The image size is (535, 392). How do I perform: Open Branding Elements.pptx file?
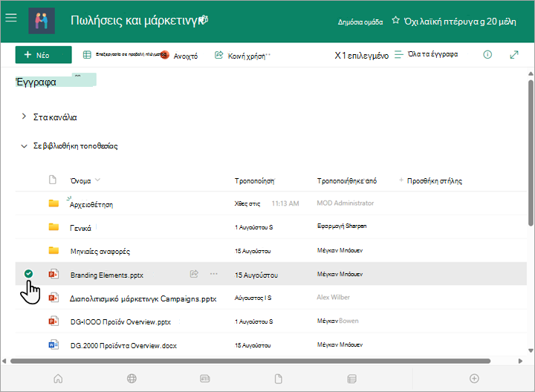107,275
